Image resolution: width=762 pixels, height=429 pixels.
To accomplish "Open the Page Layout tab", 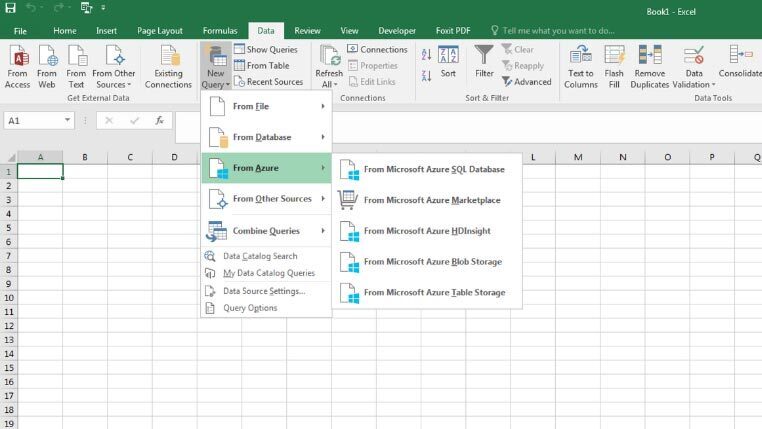I will (159, 31).
